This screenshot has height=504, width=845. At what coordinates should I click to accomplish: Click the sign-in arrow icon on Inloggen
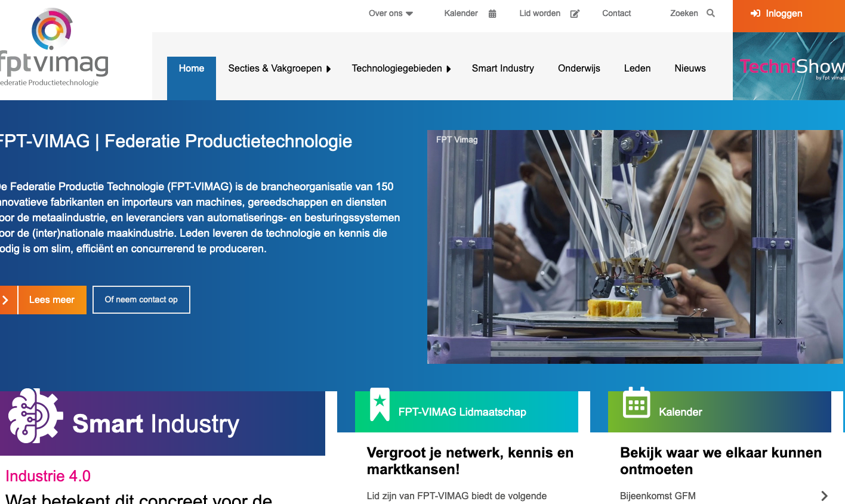click(x=755, y=14)
